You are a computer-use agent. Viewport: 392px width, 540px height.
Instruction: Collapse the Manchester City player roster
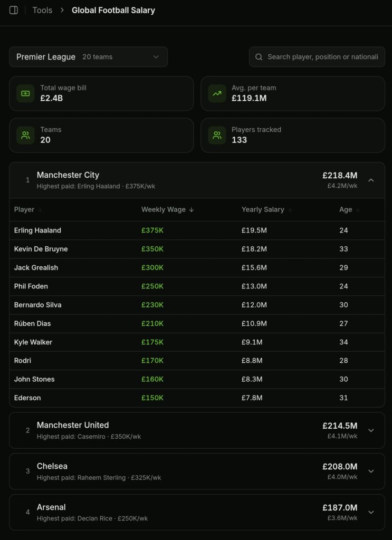pos(371,180)
